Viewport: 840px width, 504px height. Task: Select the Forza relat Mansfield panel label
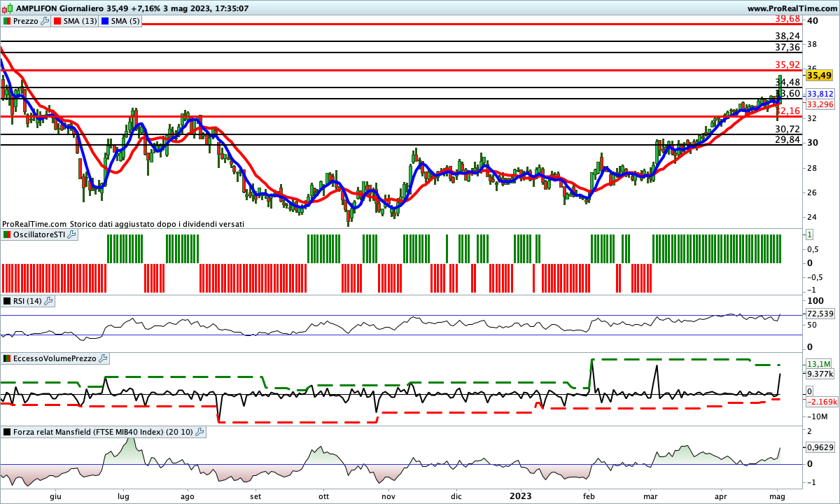point(103,432)
